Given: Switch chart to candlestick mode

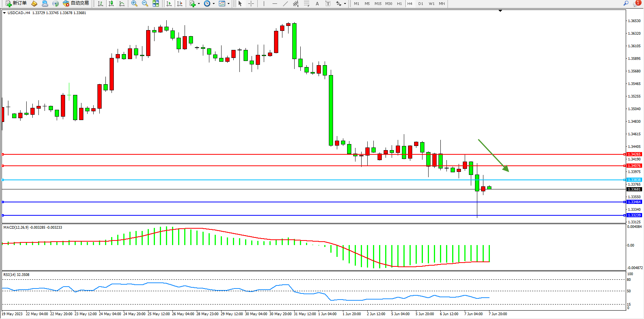Looking at the screenshot, I should click(111, 3).
